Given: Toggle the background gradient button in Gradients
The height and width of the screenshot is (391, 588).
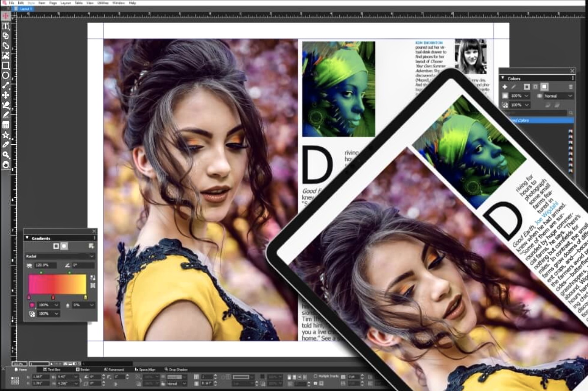Looking at the screenshot, I should [64, 246].
